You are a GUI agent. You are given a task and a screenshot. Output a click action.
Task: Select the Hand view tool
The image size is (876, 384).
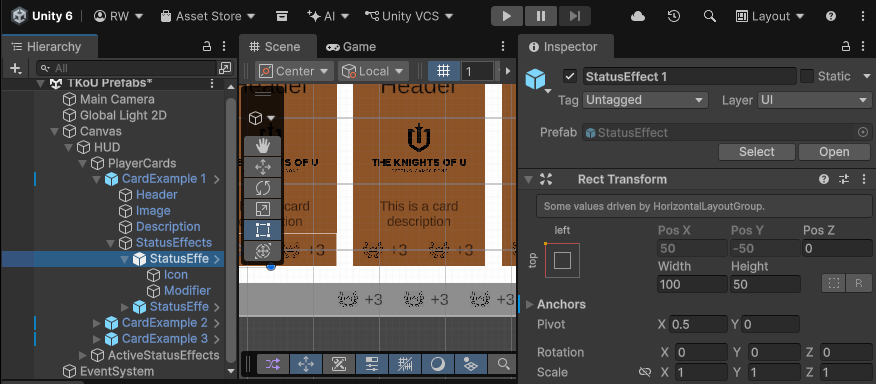[x=263, y=146]
